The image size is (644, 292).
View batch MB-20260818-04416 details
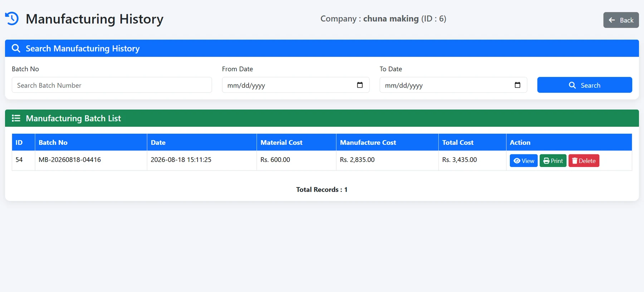click(523, 161)
